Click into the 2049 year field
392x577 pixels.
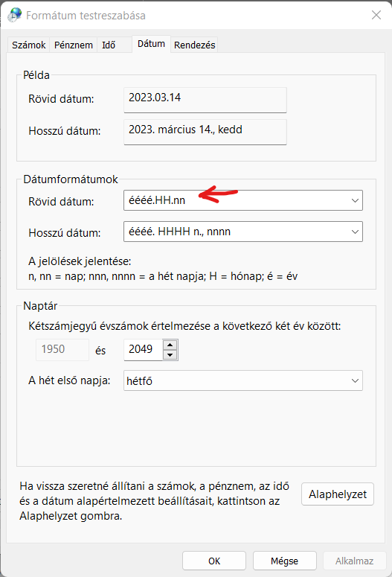pos(144,350)
